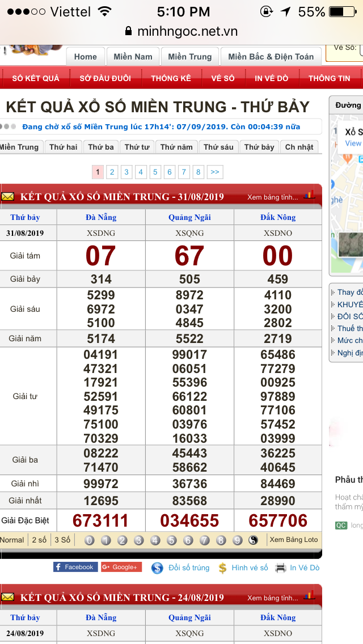This screenshot has width=363, height=644.
Task: Open the Miền Nam tab
Action: (x=133, y=57)
